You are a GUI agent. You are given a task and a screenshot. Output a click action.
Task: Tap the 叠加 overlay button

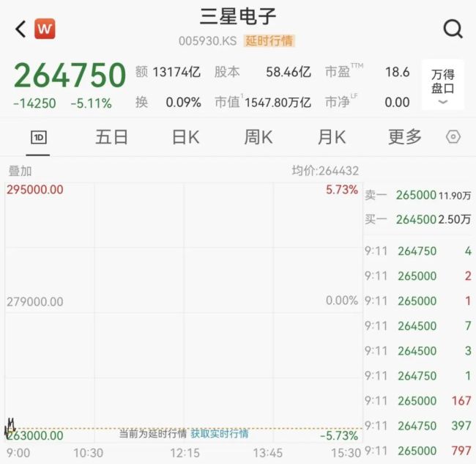(x=20, y=171)
